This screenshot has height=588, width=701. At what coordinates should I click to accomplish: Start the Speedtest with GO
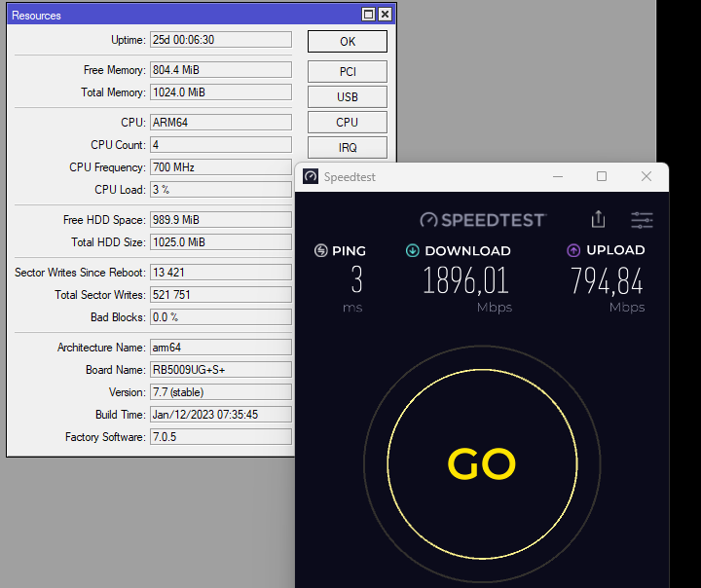point(482,464)
